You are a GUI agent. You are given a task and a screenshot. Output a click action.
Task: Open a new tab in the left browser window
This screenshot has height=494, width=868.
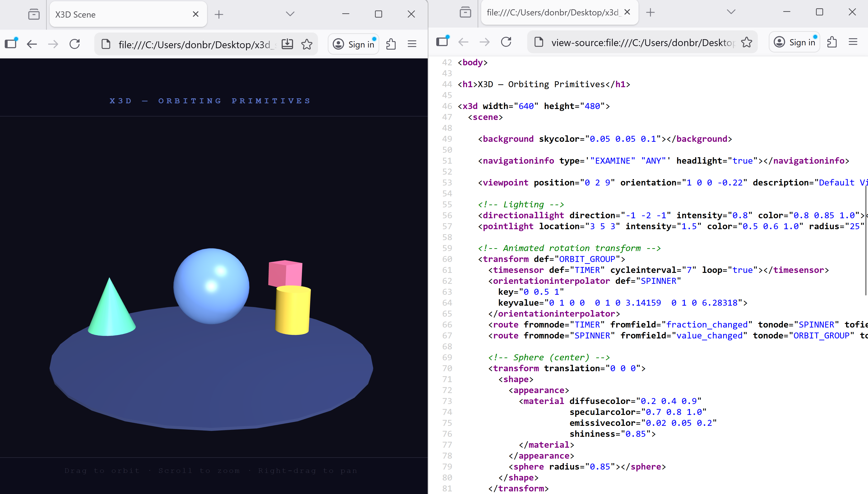click(x=219, y=14)
